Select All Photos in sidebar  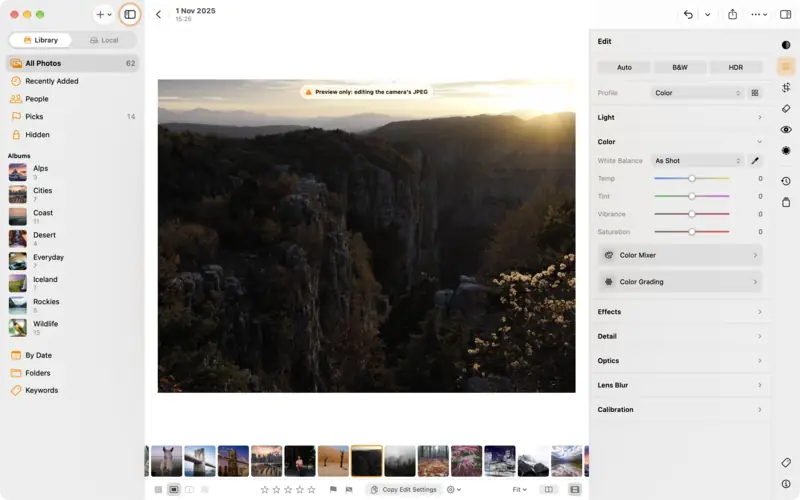(x=72, y=63)
